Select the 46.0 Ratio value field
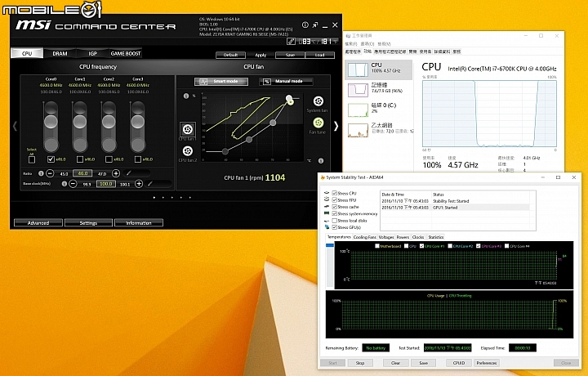Screen dimensions: 588x376 coord(82,173)
